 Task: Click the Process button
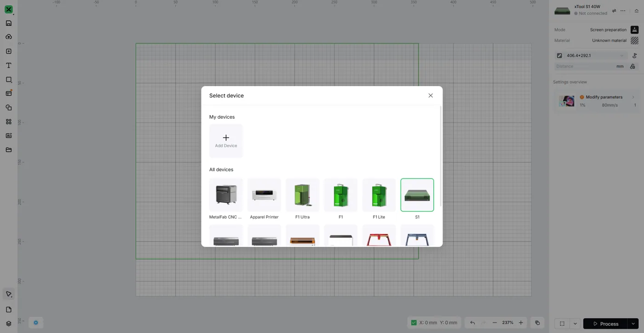coord(606,324)
